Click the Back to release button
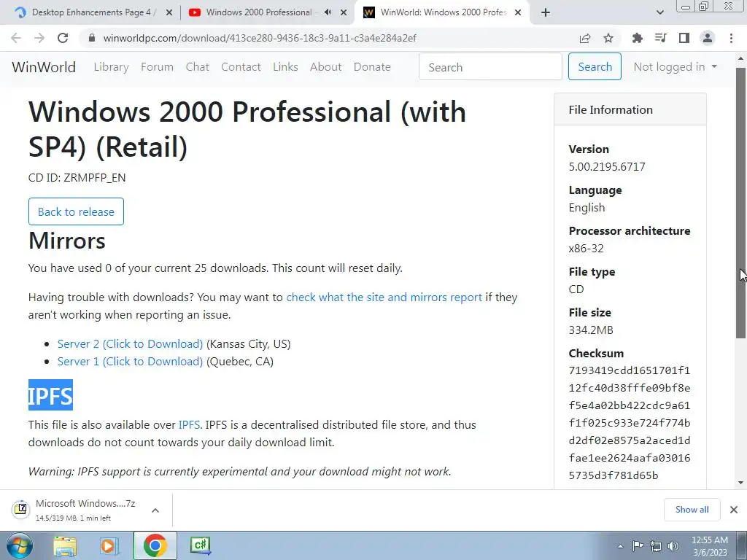Image resolution: width=747 pixels, height=560 pixels. coord(76,211)
